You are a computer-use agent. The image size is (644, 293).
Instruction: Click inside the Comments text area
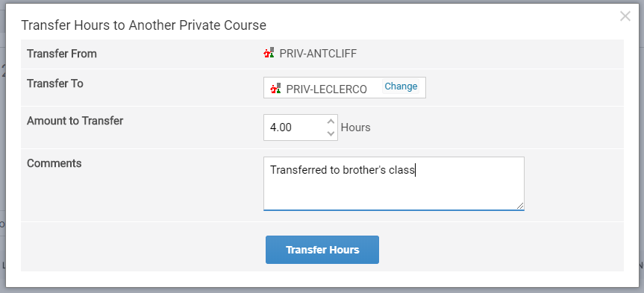pyautogui.click(x=393, y=183)
